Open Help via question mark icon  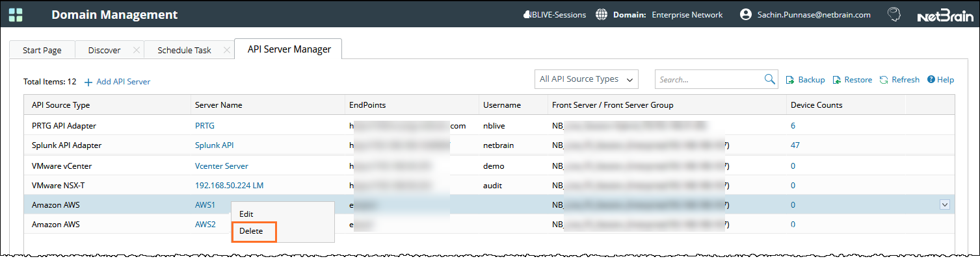(931, 80)
